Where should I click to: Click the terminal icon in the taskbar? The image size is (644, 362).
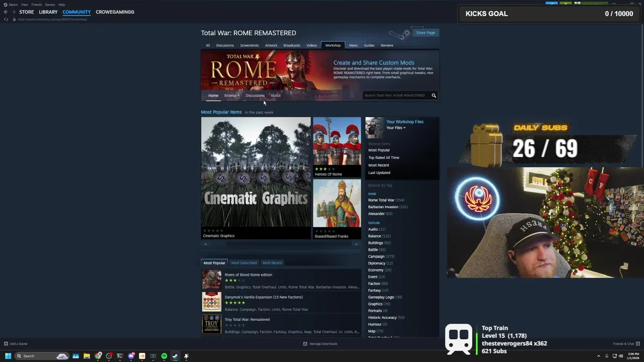120,356
